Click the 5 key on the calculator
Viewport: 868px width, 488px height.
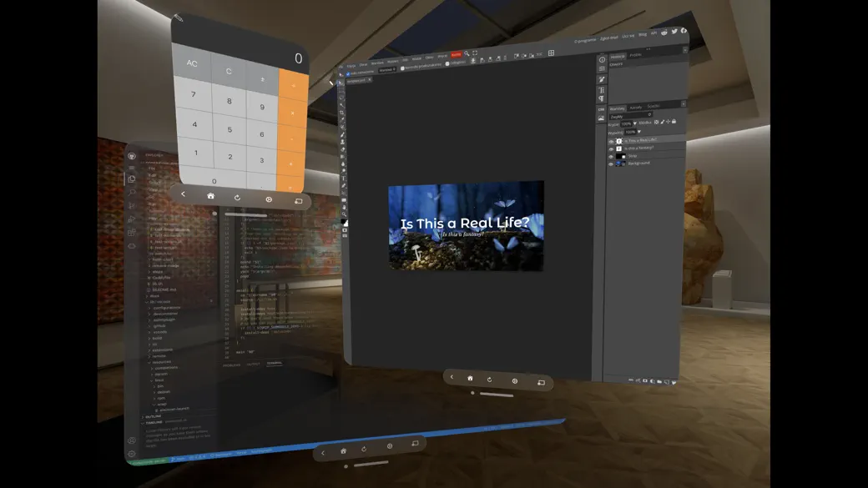[x=230, y=130]
